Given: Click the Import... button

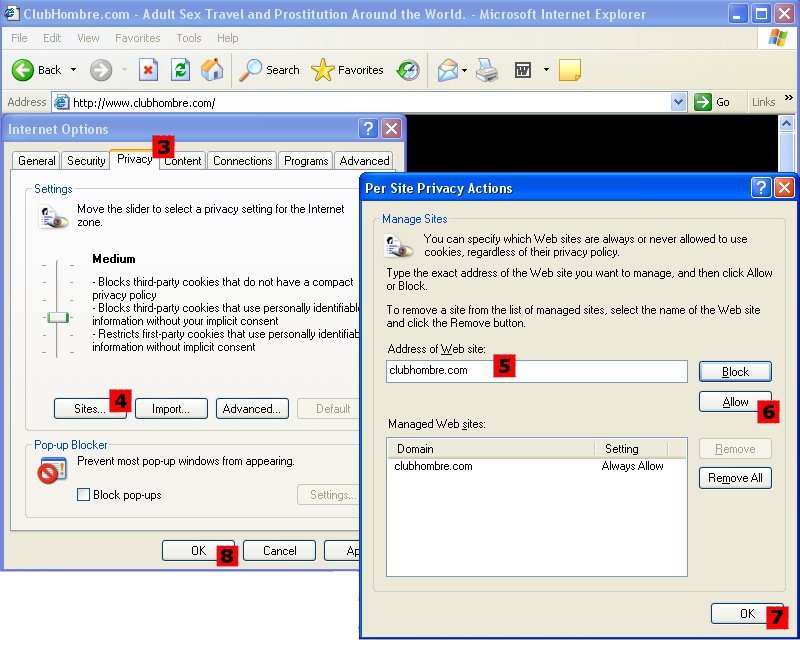Looking at the screenshot, I should (x=171, y=409).
